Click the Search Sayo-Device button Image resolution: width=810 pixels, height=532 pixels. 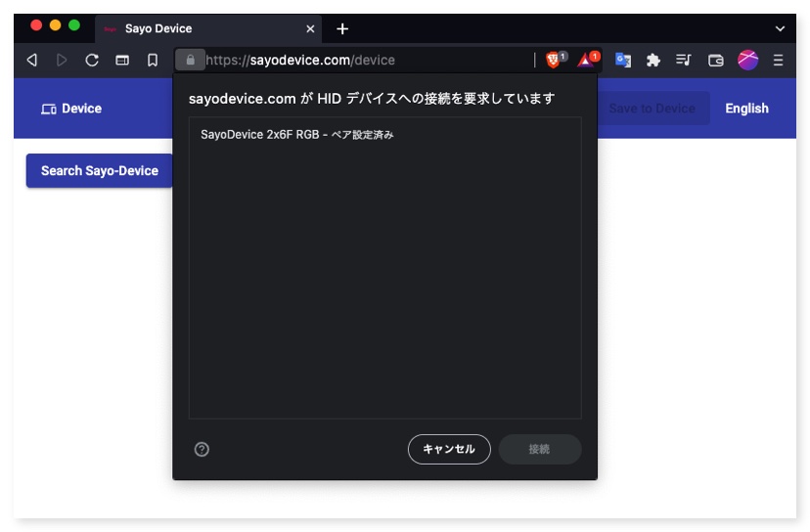(x=100, y=170)
